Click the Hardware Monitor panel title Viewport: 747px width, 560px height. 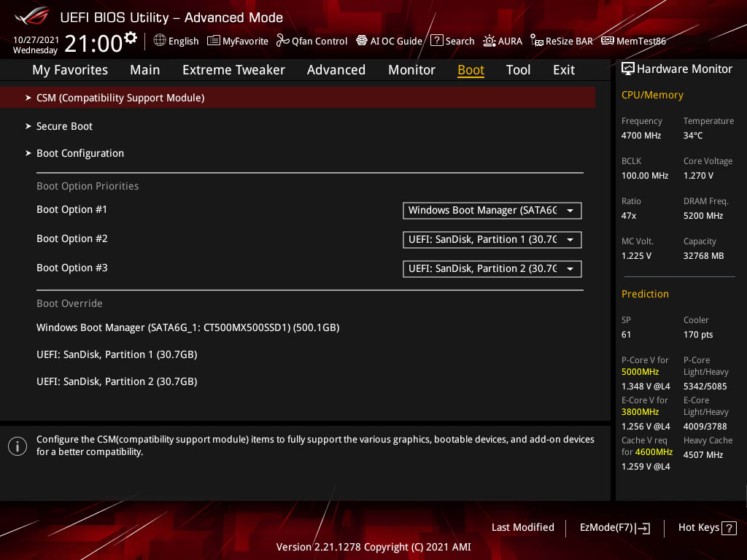pyautogui.click(x=684, y=69)
